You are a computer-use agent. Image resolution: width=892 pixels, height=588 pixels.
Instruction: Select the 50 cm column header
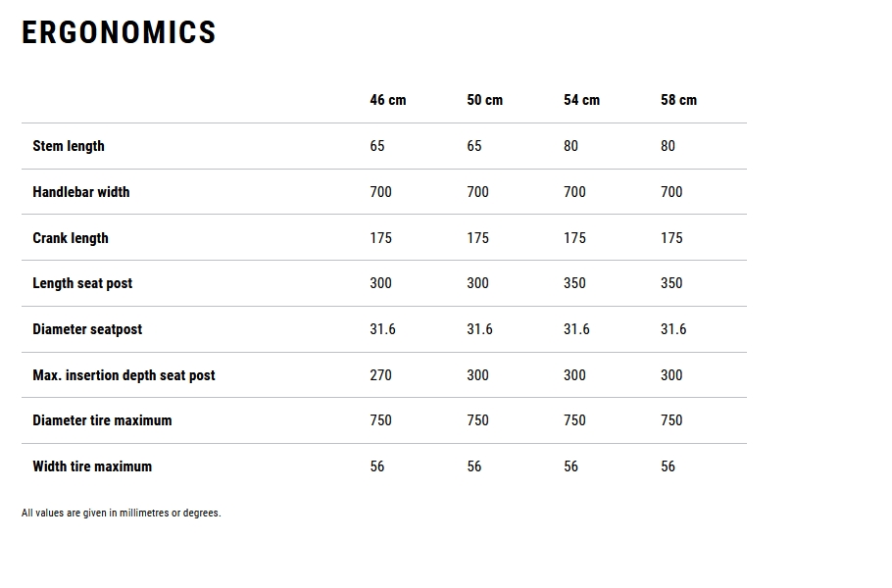point(484,100)
